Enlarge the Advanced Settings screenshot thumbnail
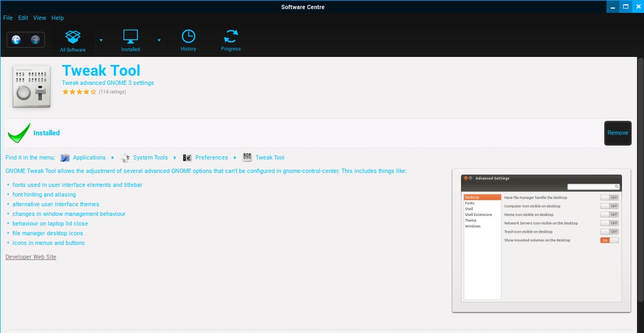 click(x=541, y=240)
